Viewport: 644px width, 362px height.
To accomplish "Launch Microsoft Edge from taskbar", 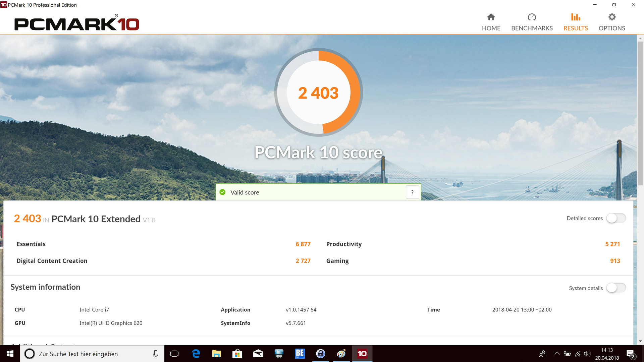I will click(196, 354).
